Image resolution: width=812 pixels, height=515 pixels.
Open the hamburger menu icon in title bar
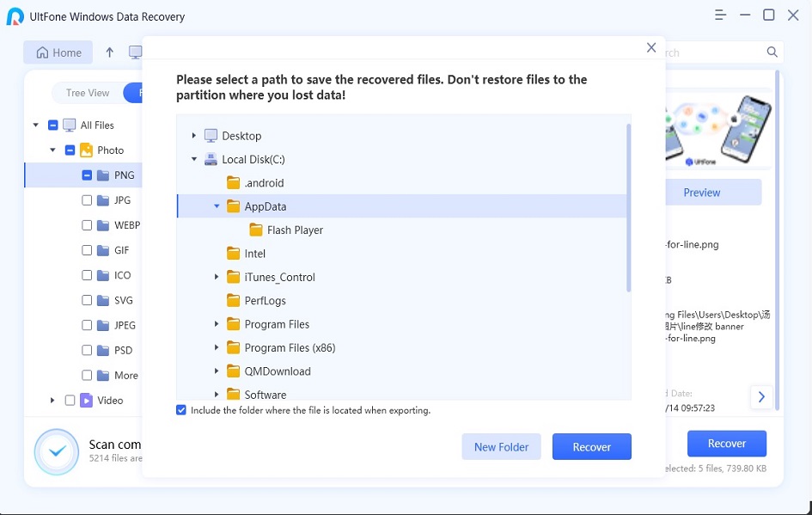click(719, 15)
